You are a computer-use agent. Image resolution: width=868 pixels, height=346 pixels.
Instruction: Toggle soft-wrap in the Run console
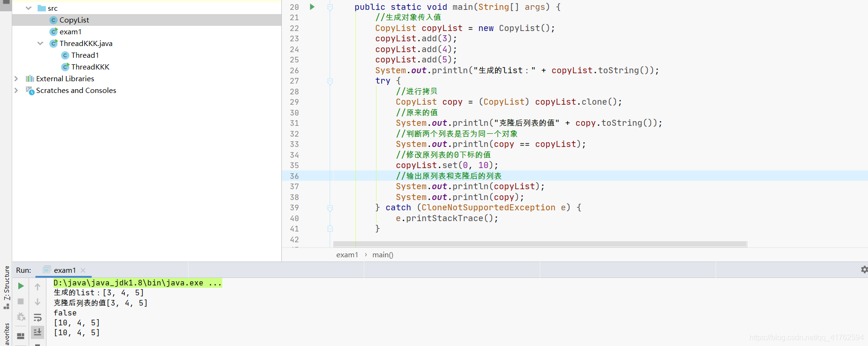point(38,317)
